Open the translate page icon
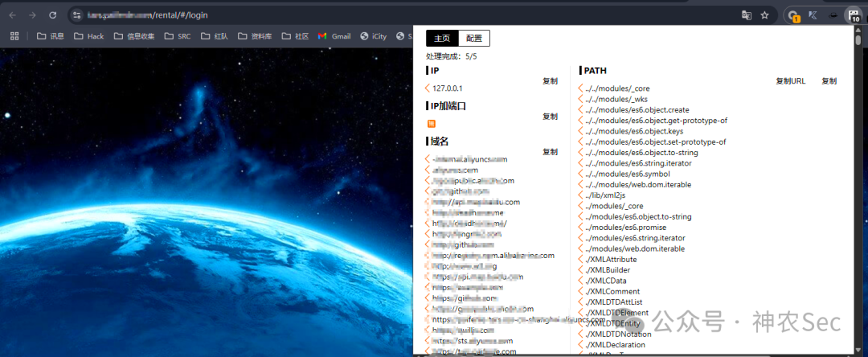868x357 pixels. [747, 15]
